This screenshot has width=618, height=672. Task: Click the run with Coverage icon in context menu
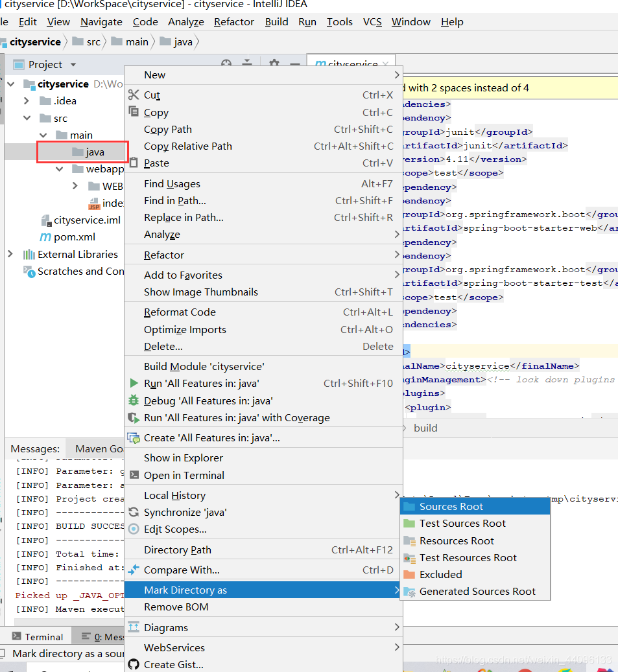point(134,417)
